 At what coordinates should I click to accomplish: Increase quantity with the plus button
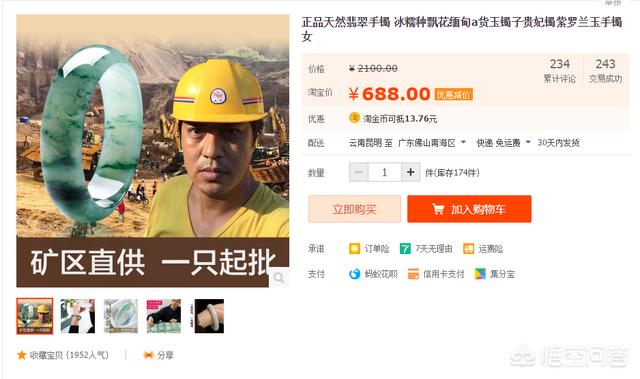coord(411,172)
